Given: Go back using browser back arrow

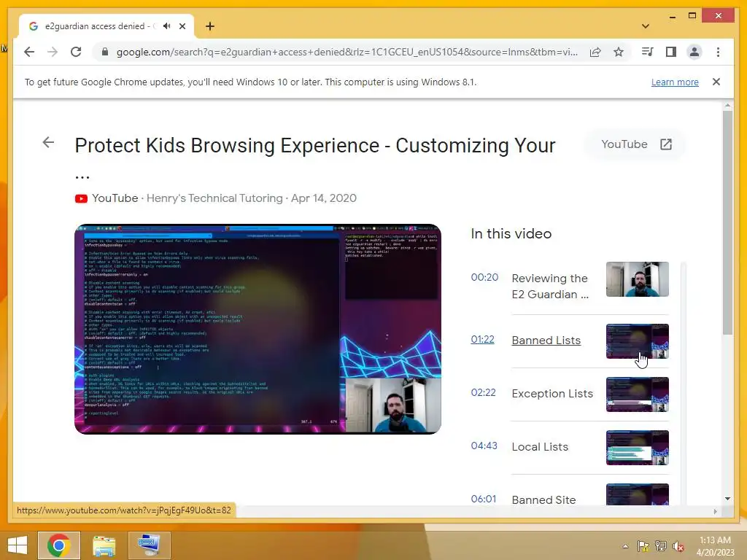Looking at the screenshot, I should coord(29,52).
